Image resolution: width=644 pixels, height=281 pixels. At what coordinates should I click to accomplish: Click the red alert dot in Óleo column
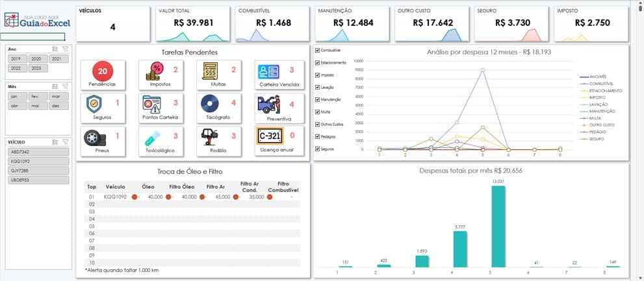pos(134,197)
